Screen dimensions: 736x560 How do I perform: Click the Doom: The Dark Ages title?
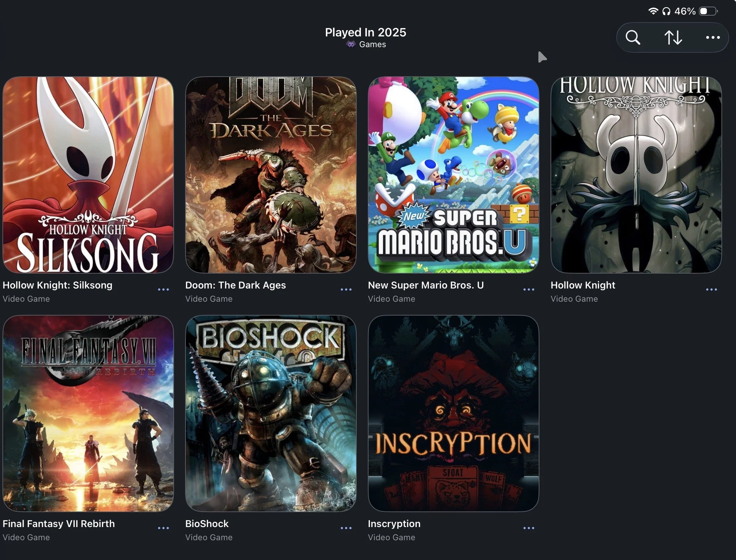click(x=235, y=285)
